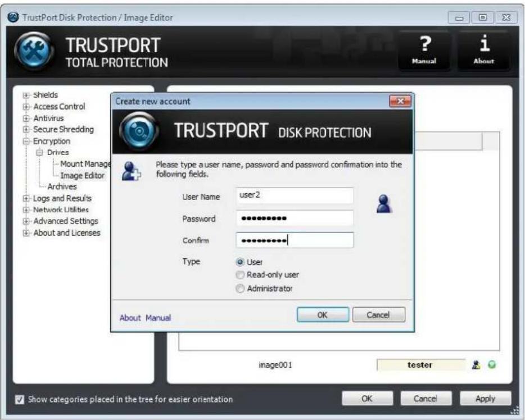Click the User Name input field
525x420 pixels.
click(295, 195)
